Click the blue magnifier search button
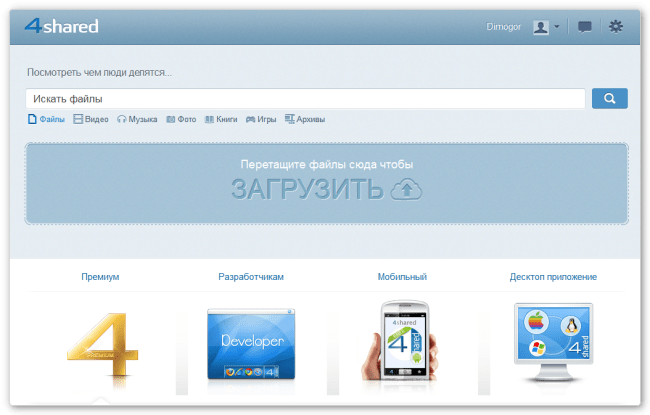This screenshot has width=650, height=415. click(609, 98)
